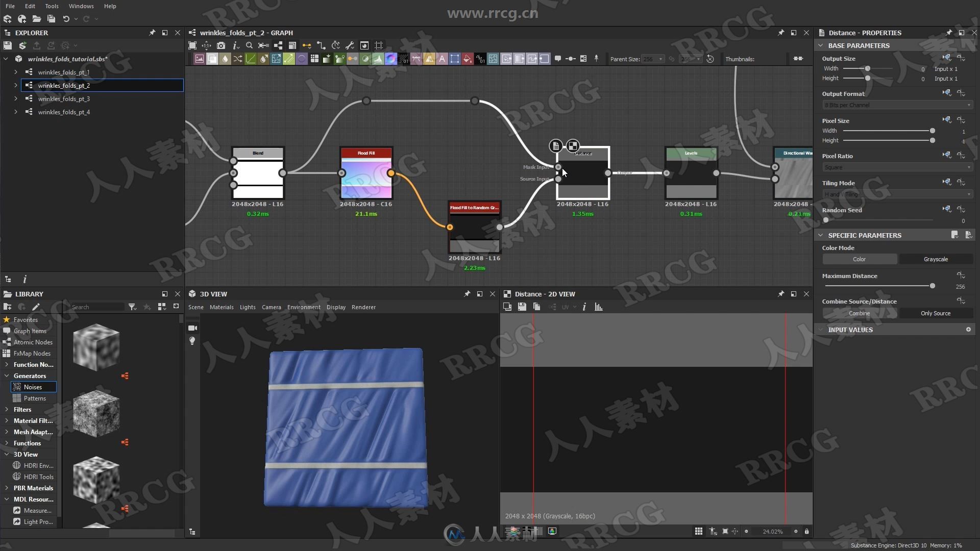Open the File menu
The image size is (980, 551).
click(x=10, y=6)
